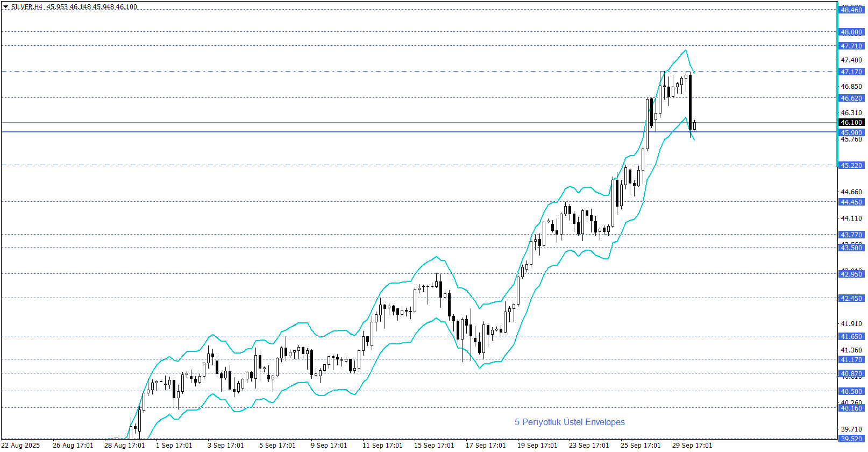The image size is (868, 452).
Task: Select the 45.220 price level label
Action: [x=851, y=166]
